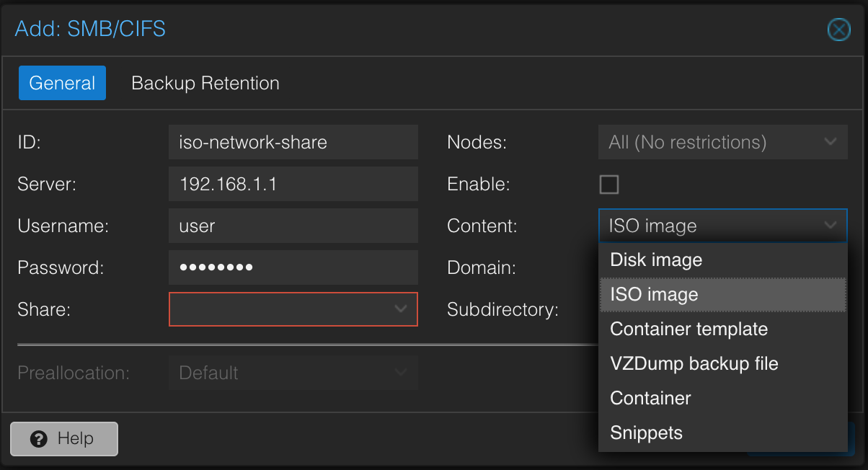Click the Server field showing 192.168.1.1
868x470 pixels.
click(293, 184)
